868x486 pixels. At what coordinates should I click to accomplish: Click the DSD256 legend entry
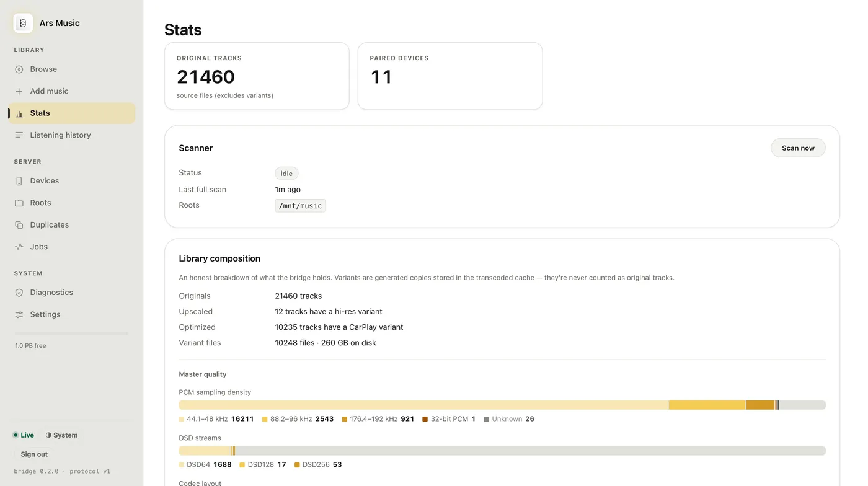click(318, 465)
